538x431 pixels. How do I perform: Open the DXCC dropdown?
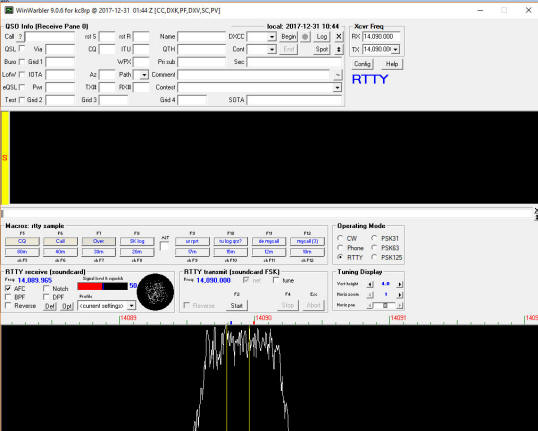click(272, 37)
